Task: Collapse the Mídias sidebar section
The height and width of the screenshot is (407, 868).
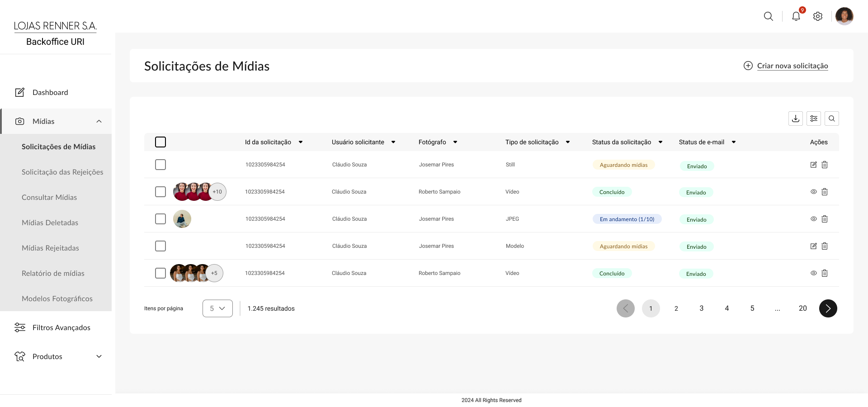Action: (99, 121)
